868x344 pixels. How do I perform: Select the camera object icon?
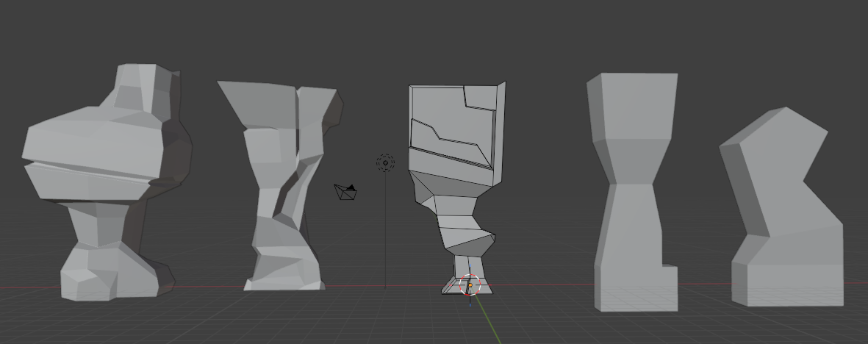(345, 192)
